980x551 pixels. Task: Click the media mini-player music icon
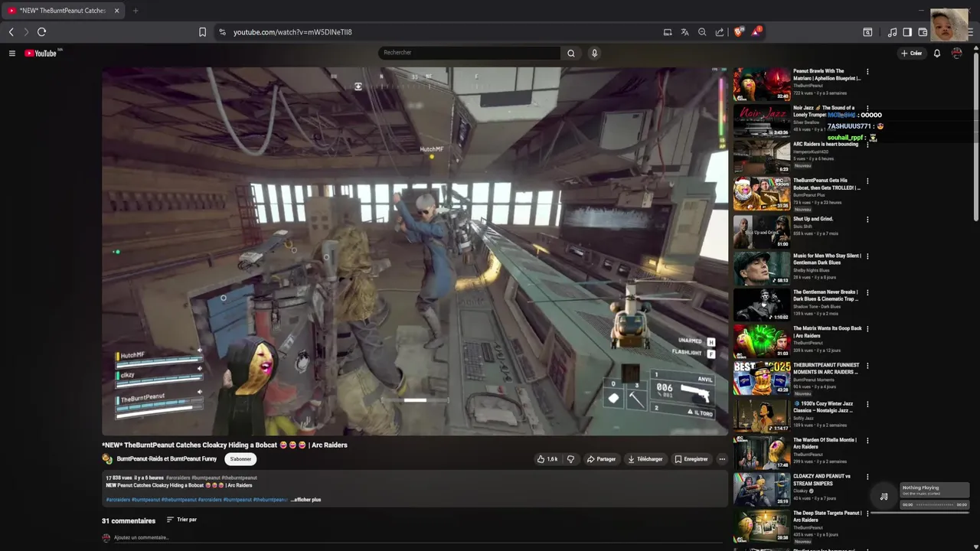click(x=884, y=496)
